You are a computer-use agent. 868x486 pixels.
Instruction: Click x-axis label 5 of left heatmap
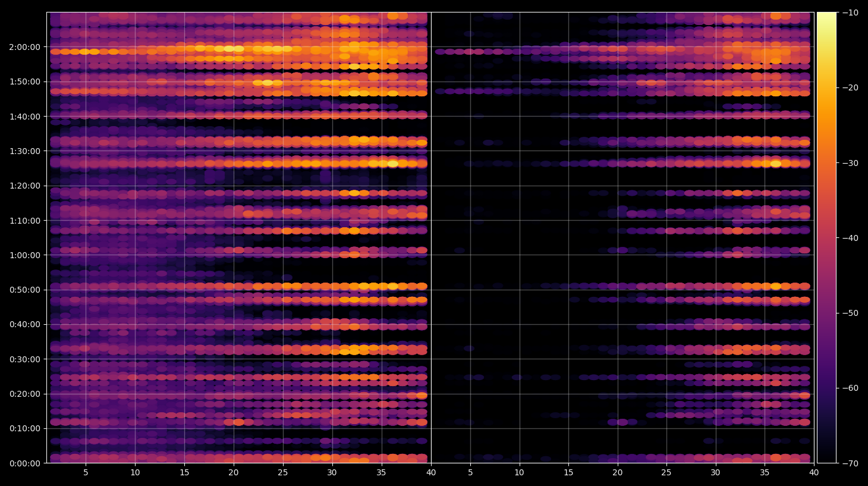click(x=86, y=473)
